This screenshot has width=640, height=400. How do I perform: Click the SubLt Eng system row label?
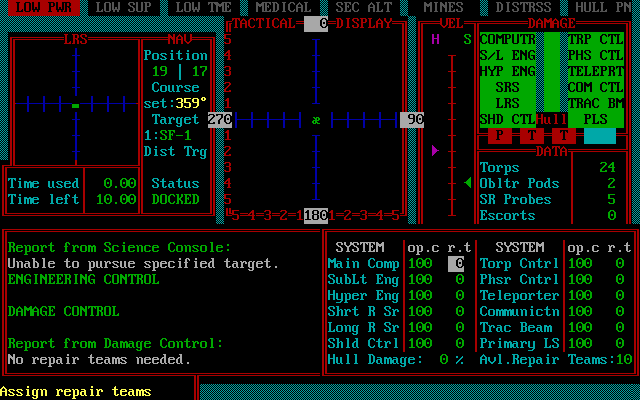tap(363, 280)
